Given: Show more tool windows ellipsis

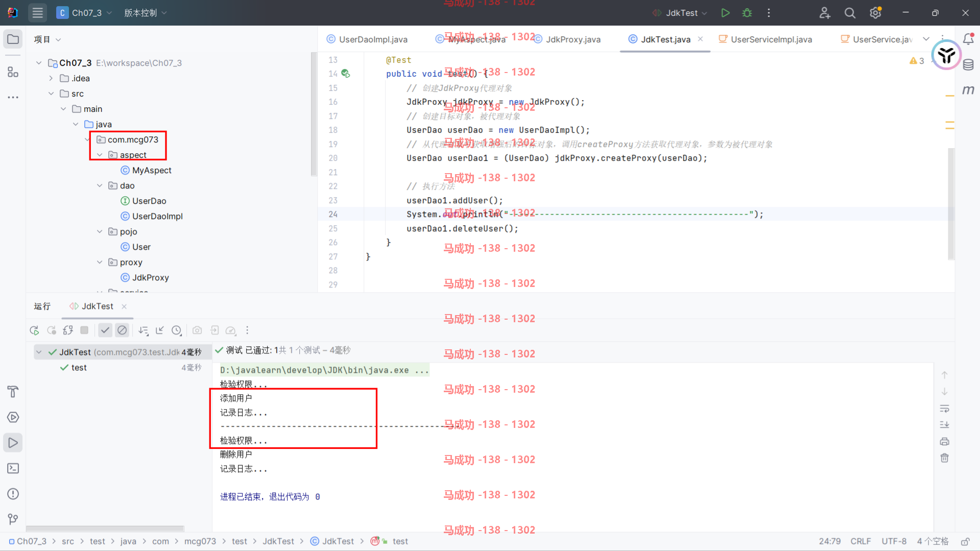Looking at the screenshot, I should point(13,97).
